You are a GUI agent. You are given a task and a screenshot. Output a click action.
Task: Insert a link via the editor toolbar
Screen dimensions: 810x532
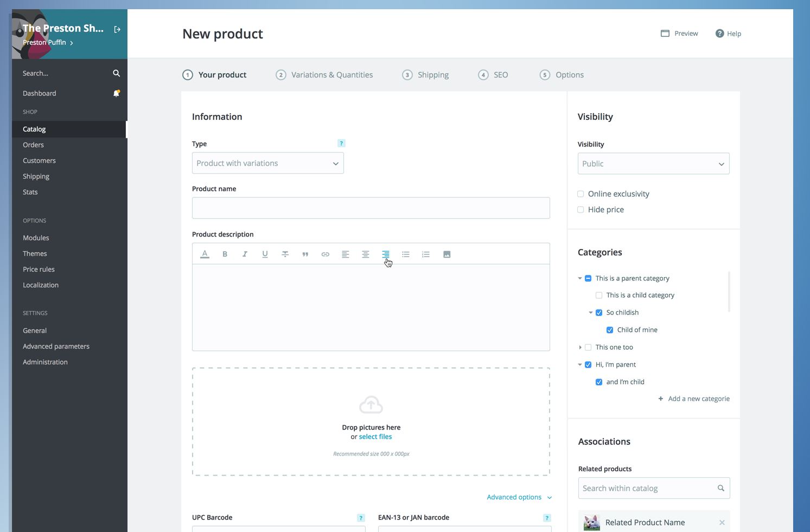(325, 254)
